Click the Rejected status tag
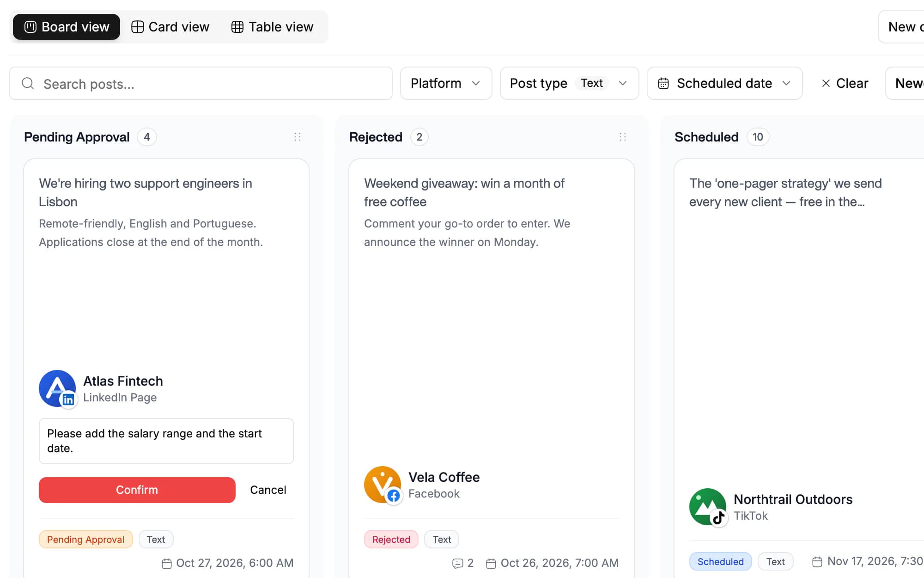Viewport: 924px width, 578px height. point(391,539)
